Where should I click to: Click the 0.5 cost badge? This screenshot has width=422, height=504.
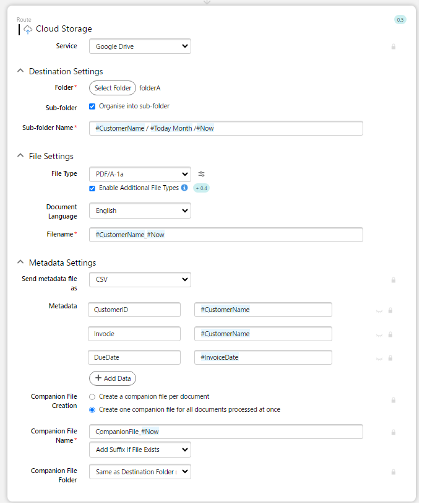click(x=400, y=20)
